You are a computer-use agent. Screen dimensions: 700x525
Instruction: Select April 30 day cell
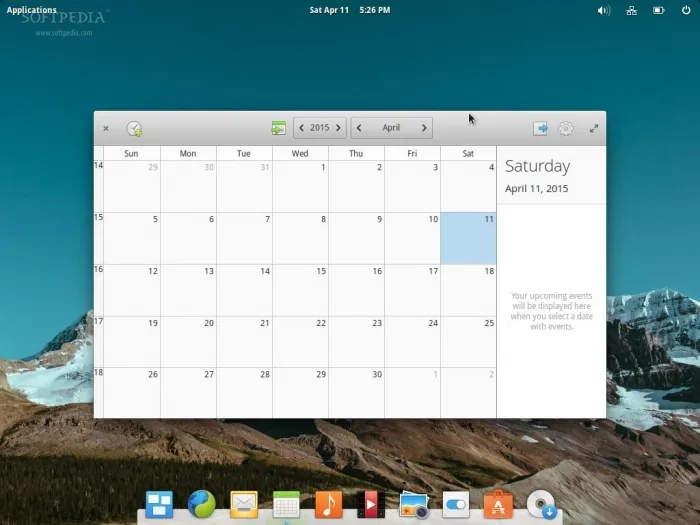point(356,393)
